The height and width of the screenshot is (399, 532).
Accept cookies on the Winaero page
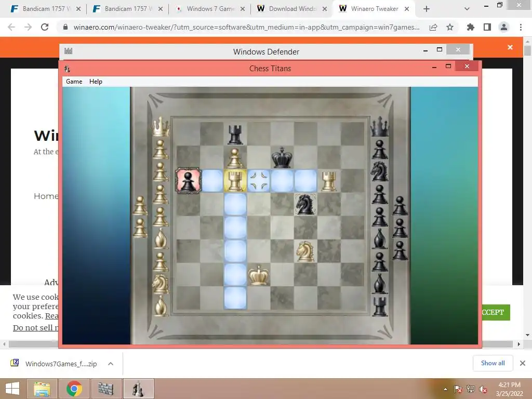click(496, 312)
